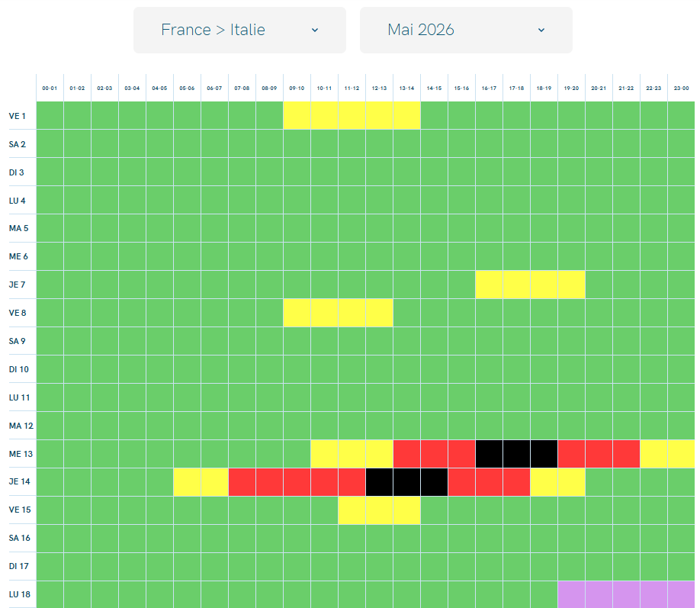Select black cell for JE 14 at 13-14
The width and height of the screenshot is (700, 608).
click(x=406, y=482)
